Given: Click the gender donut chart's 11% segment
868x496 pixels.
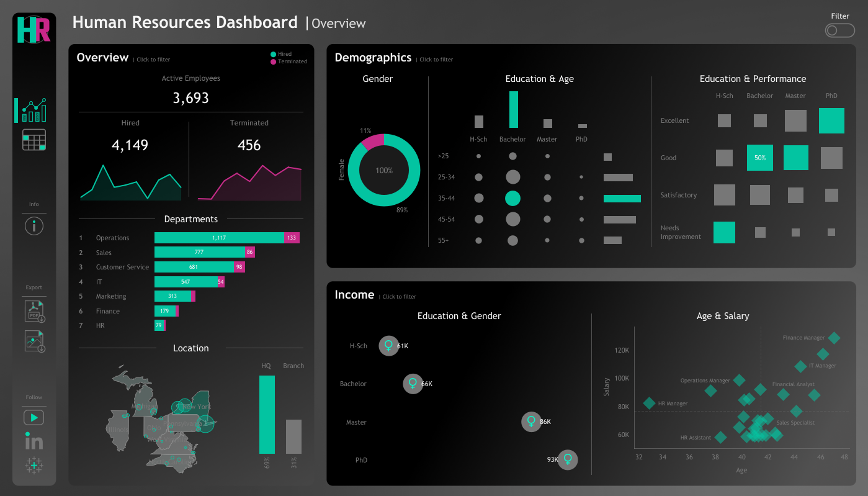Looking at the screenshot, I should 374,142.
